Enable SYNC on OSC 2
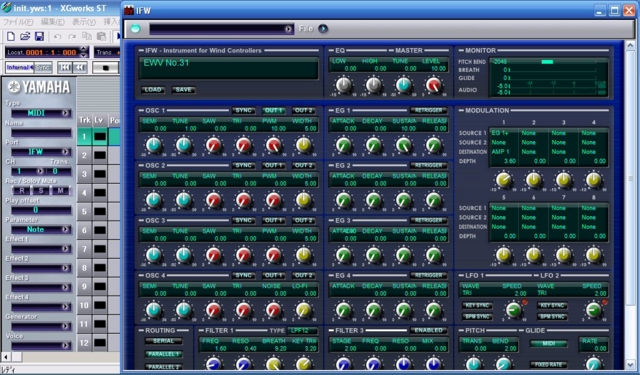640x375 pixels. (x=243, y=165)
